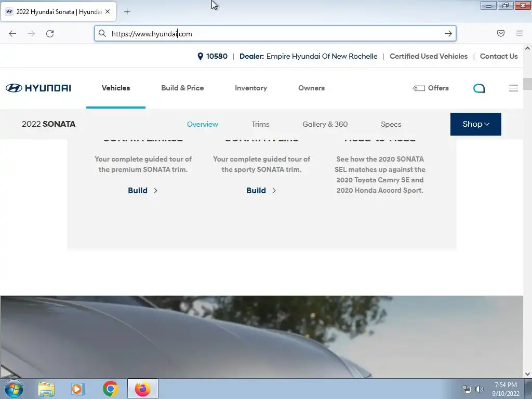Screen dimensions: 532x399
Task: Click the 10580 zip code
Action: point(217,56)
